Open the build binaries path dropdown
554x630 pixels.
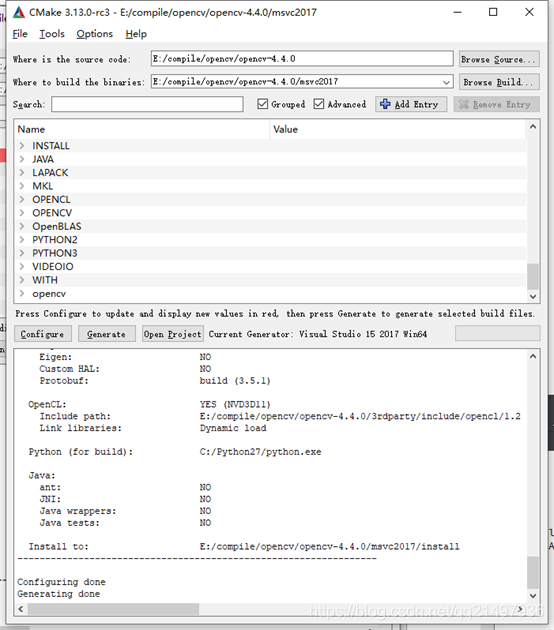pyautogui.click(x=446, y=82)
